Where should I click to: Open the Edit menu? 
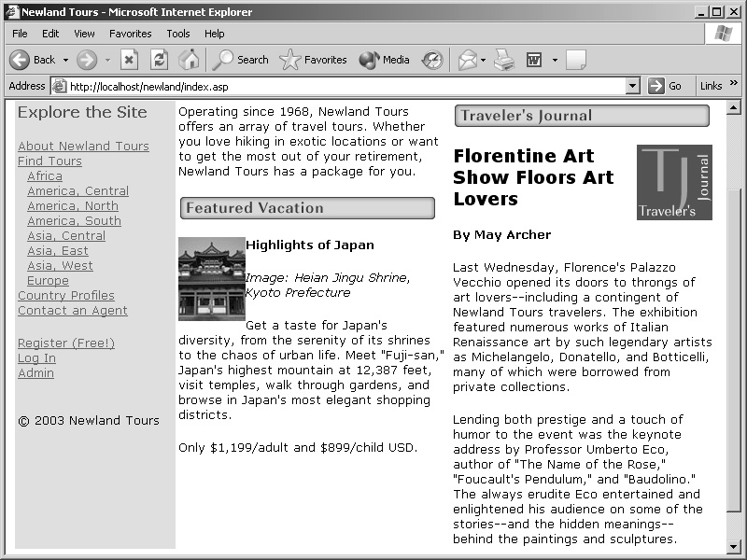[50, 34]
